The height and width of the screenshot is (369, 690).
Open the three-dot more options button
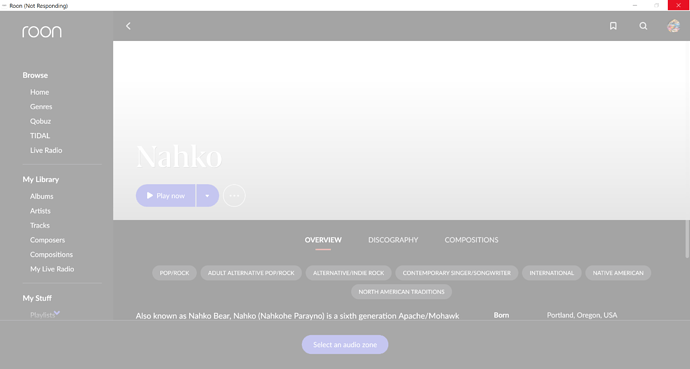(234, 196)
